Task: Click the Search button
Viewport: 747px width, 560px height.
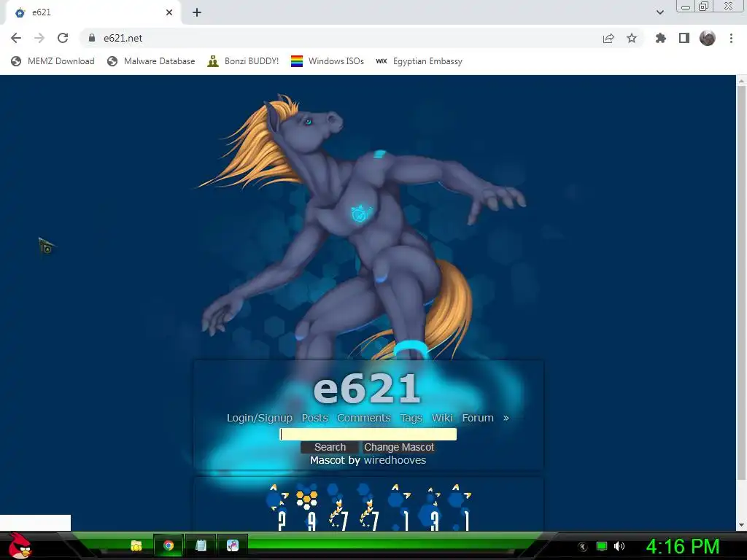Action: click(x=330, y=447)
